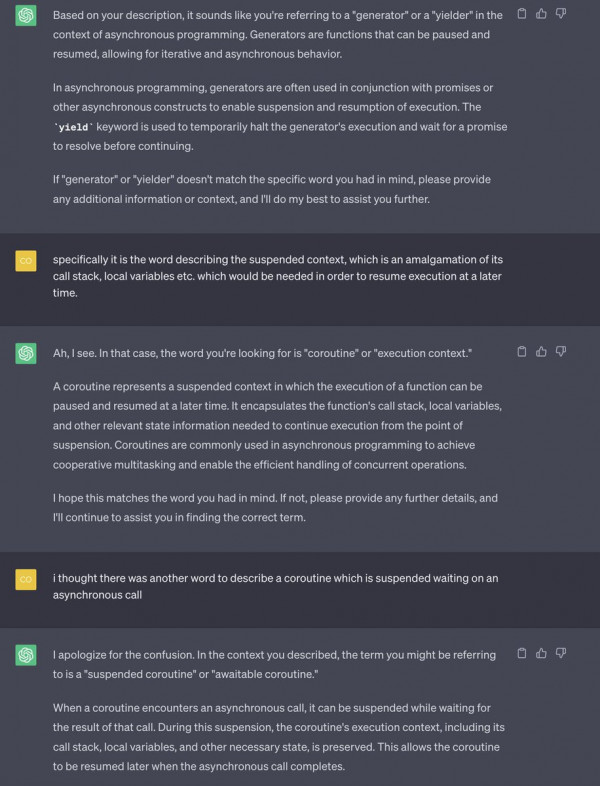This screenshot has height=786, width=600.
Task: Copy the suspended coroutine apology response
Action: pyautogui.click(x=521, y=653)
